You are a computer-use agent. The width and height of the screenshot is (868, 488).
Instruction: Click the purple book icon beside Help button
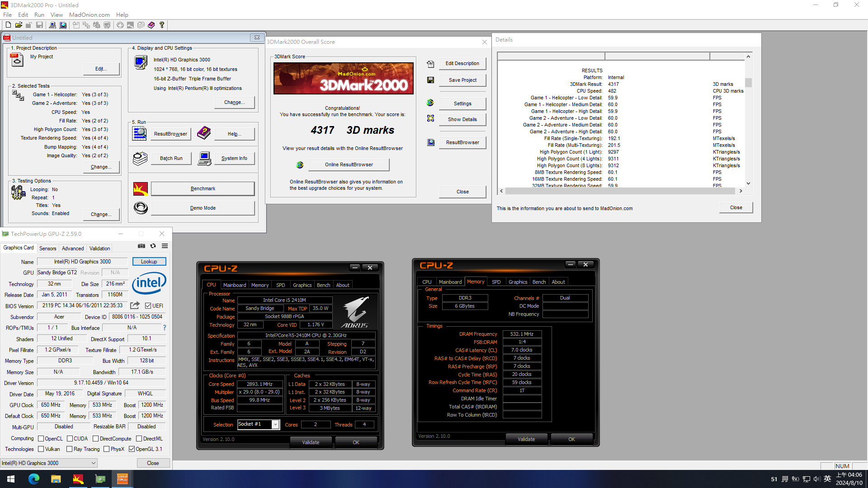[204, 133]
